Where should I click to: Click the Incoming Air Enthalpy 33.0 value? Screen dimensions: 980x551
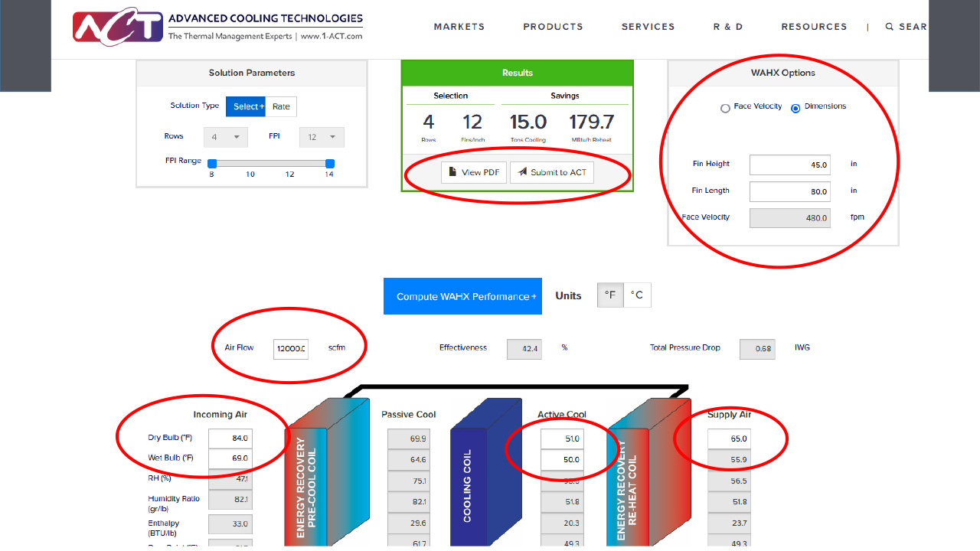click(x=230, y=524)
